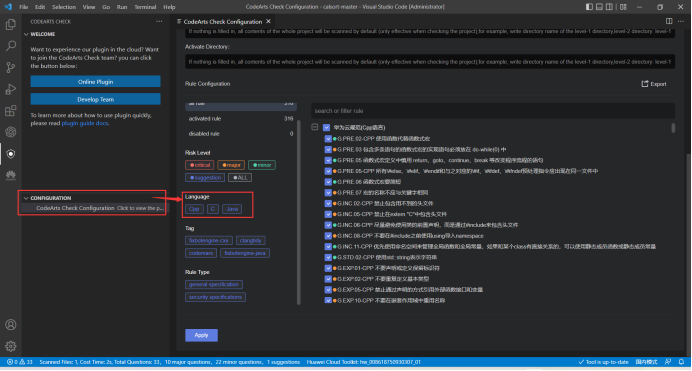Open the Explorer view in activity bar
The height and width of the screenshot is (371, 692).
point(11,24)
